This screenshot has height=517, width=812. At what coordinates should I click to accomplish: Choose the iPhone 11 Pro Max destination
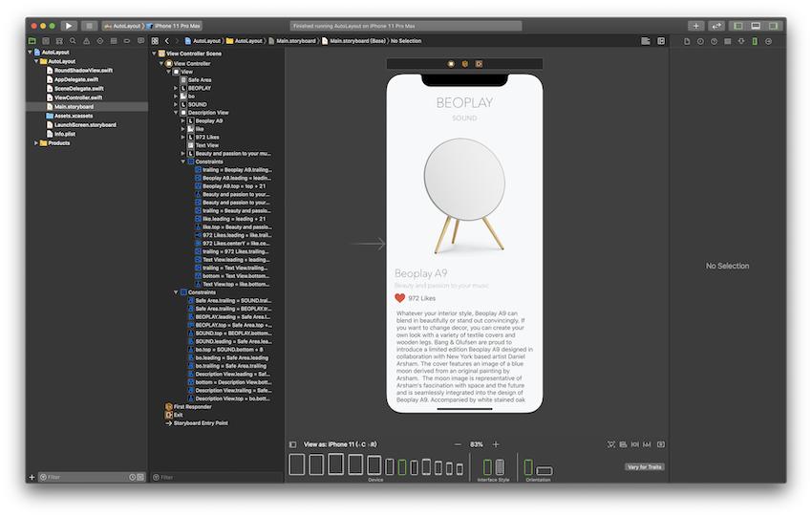(174, 26)
